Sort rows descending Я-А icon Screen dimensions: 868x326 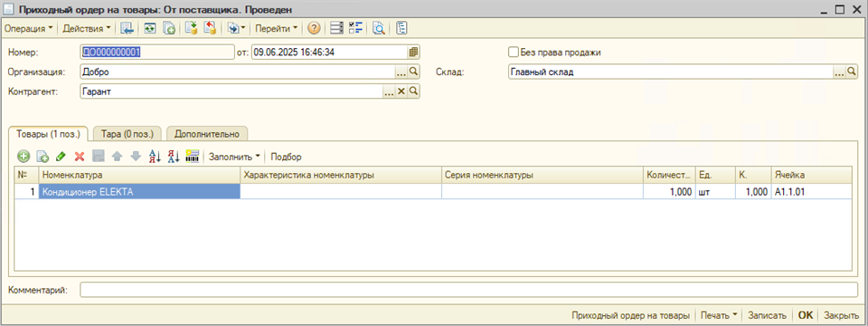click(x=174, y=157)
